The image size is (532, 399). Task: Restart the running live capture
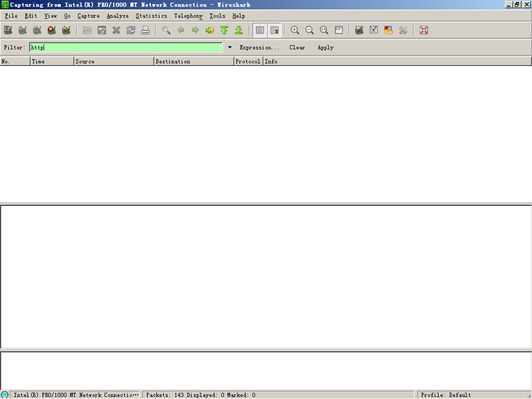[x=66, y=30]
